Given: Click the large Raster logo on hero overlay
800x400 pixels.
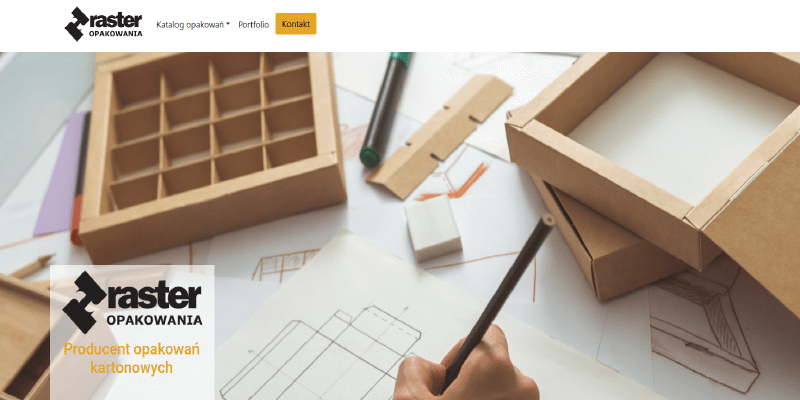Looking at the screenshot, I should click(132, 302).
